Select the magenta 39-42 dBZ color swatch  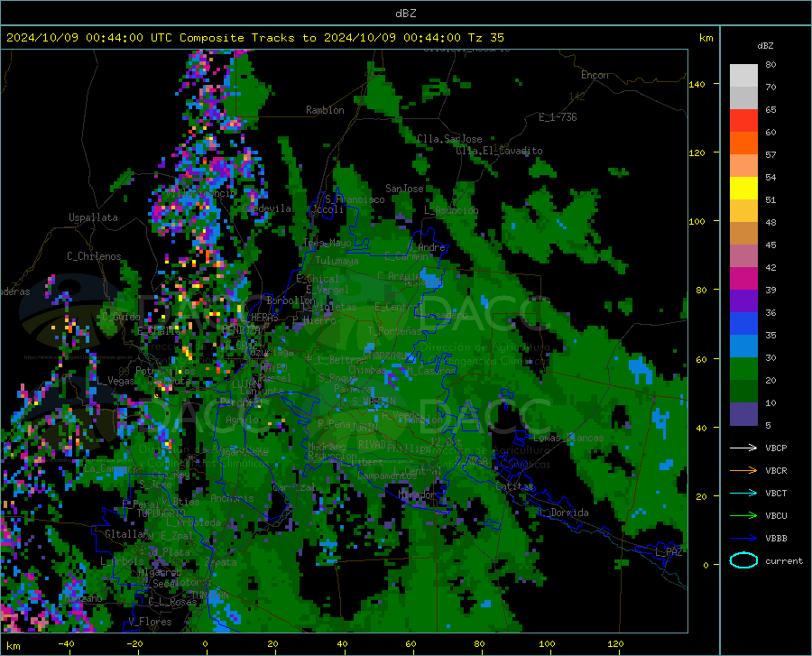point(743,279)
